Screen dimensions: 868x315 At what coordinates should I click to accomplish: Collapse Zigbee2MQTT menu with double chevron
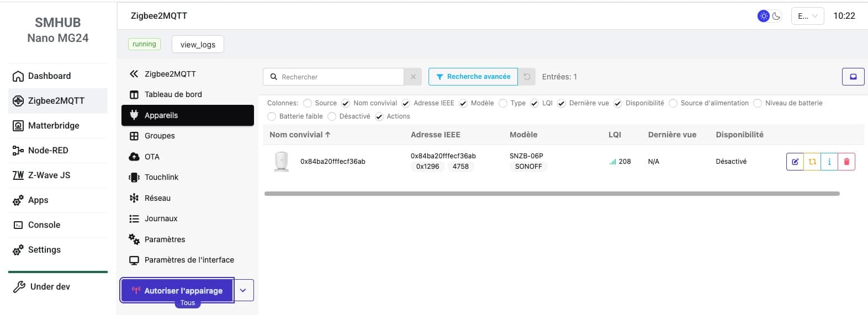point(134,74)
